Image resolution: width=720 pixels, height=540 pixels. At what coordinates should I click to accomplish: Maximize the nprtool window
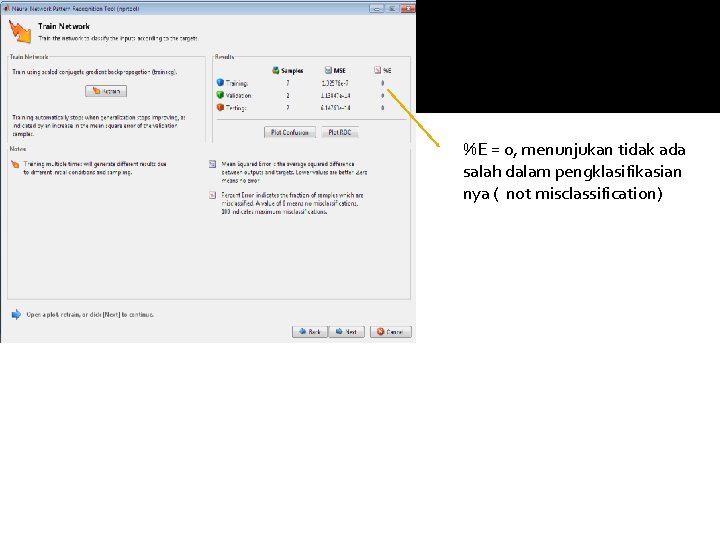[x=392, y=8]
